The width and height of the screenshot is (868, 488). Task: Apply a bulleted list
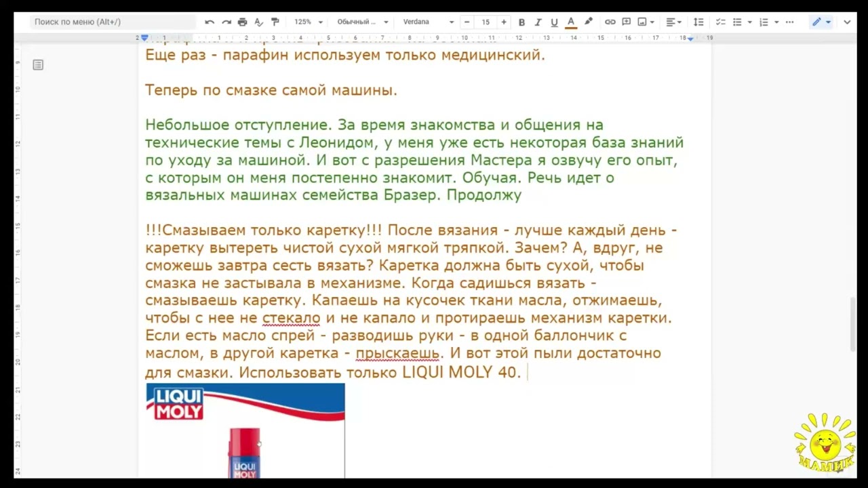pyautogui.click(x=737, y=22)
